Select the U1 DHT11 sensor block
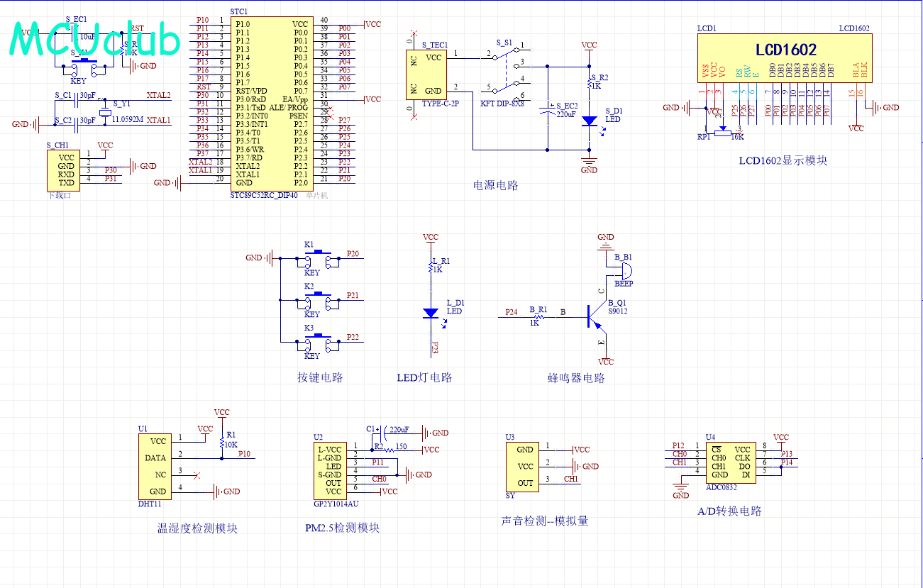The height and width of the screenshot is (588, 923). pyautogui.click(x=155, y=466)
